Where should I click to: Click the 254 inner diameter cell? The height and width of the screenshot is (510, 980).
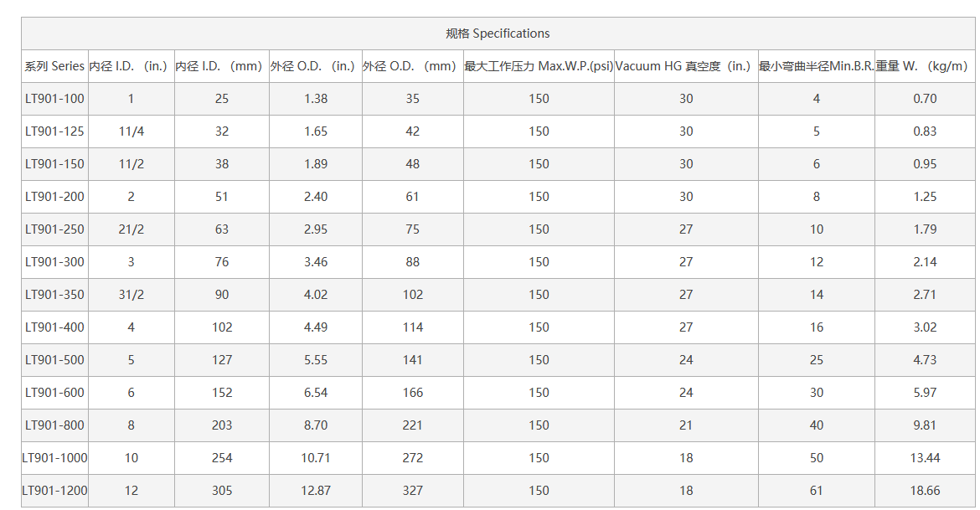point(222,458)
